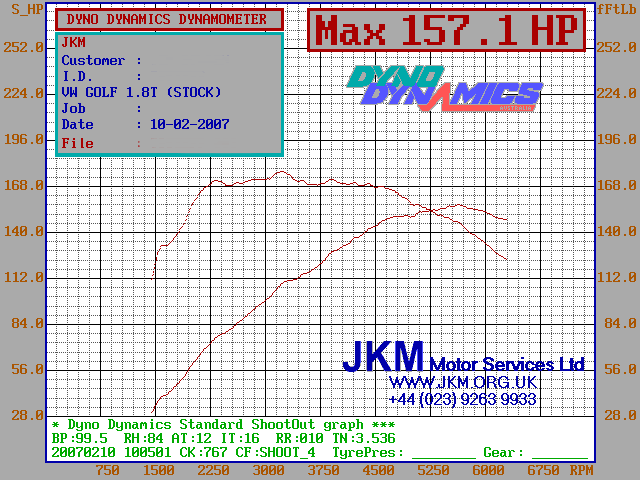This screenshot has height=480, width=640.
Task: Click the 3000 RPM axis marker
Action: 268,471
